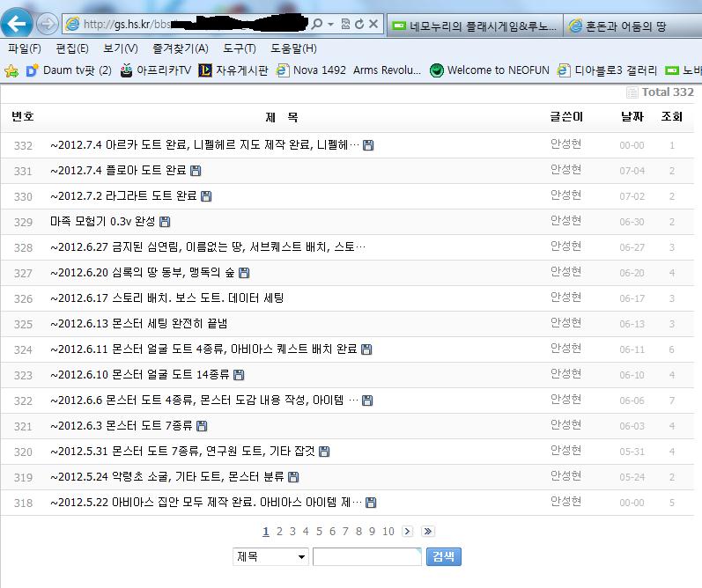Click attachment icon on post 322
702x588 pixels.
[x=367, y=401]
